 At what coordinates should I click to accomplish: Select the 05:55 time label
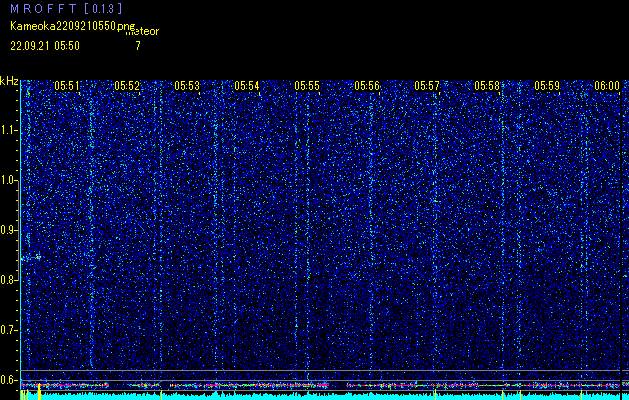[307, 85]
